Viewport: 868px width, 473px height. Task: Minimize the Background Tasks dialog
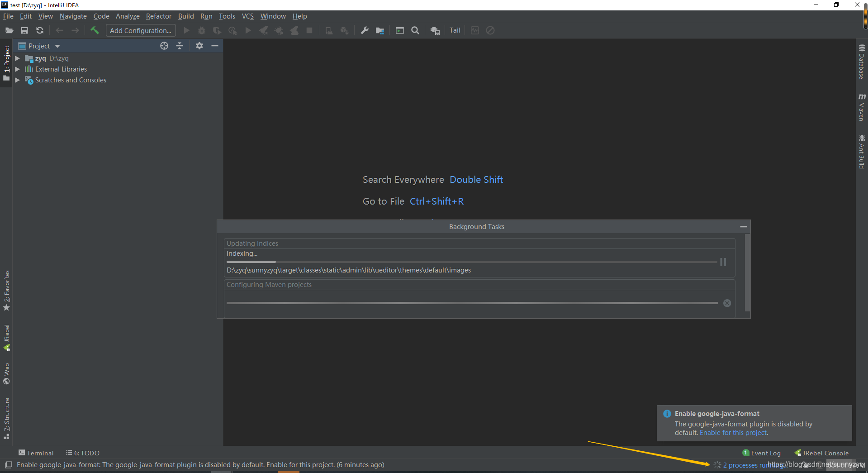coord(743,226)
